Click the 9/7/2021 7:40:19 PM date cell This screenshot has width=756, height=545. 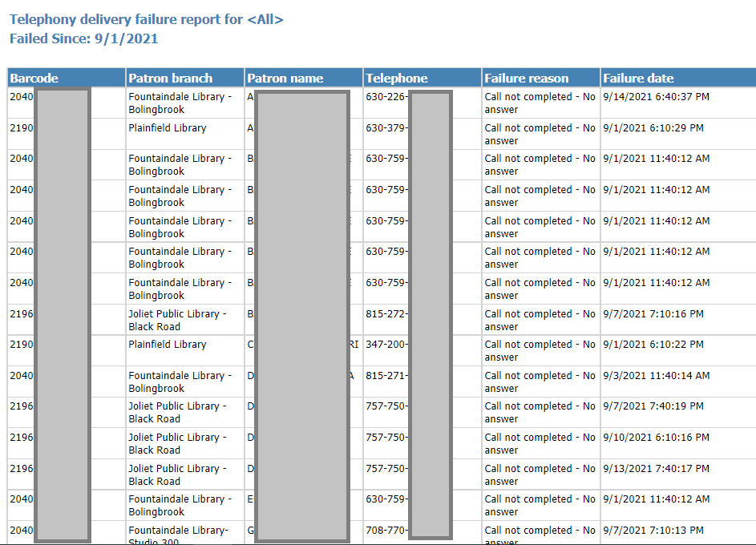click(x=653, y=406)
